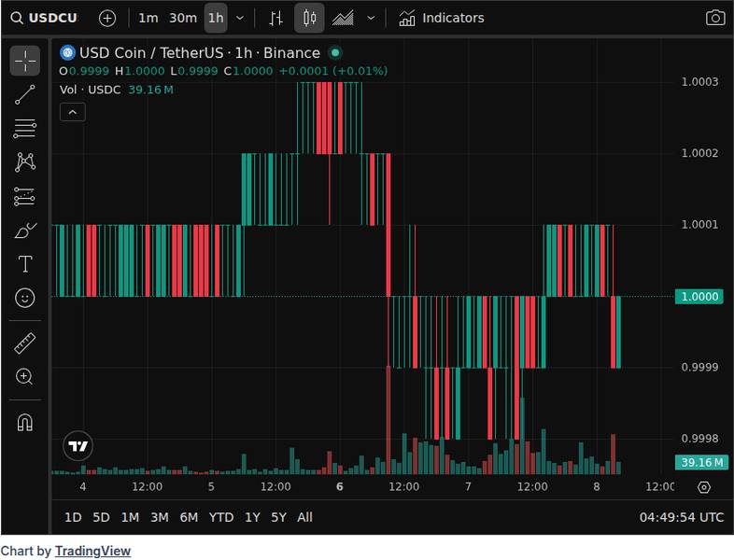Click the 0.9998 price axis label
The width and height of the screenshot is (734, 560).
(699, 439)
